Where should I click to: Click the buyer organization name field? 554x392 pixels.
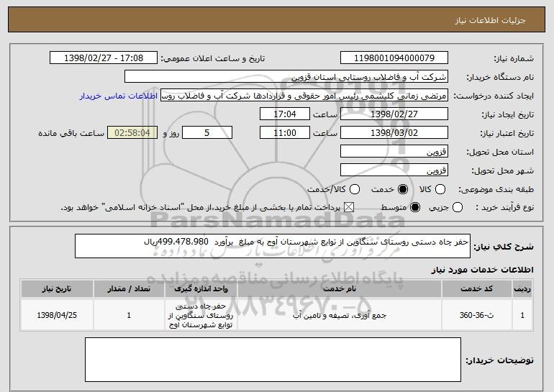(286, 77)
